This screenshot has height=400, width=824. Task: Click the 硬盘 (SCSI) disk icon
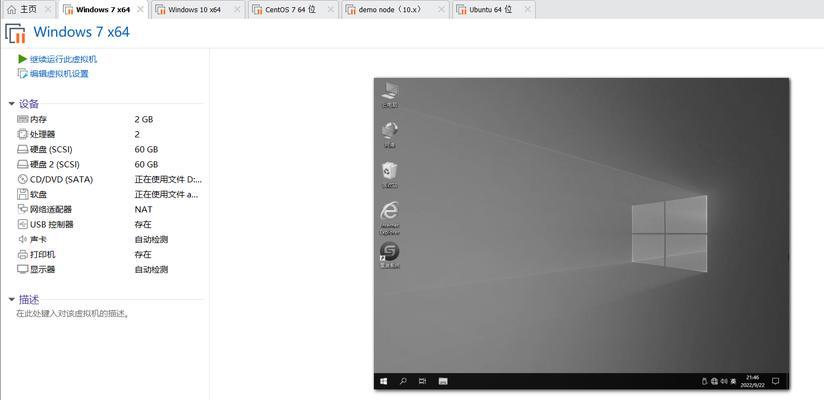click(x=23, y=149)
